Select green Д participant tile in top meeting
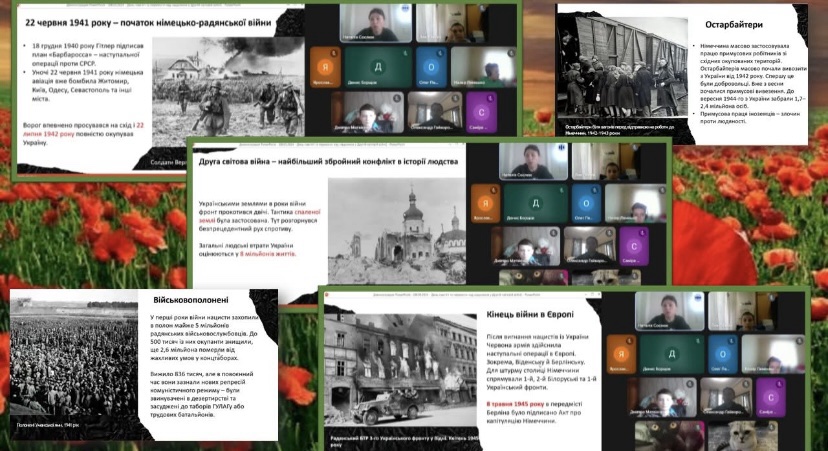 point(378,68)
